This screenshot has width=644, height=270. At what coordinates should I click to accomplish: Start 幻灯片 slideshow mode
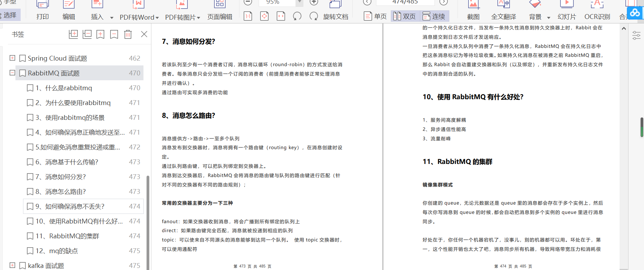coord(567,11)
